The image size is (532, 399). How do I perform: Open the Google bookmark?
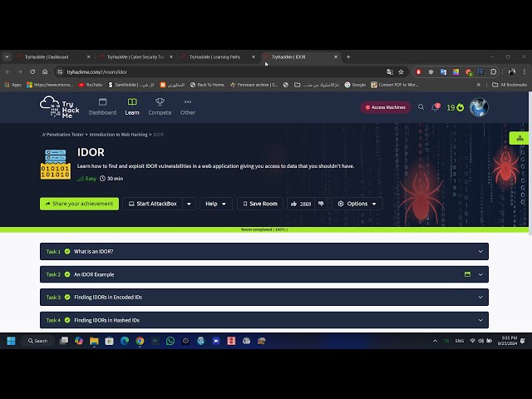point(355,85)
